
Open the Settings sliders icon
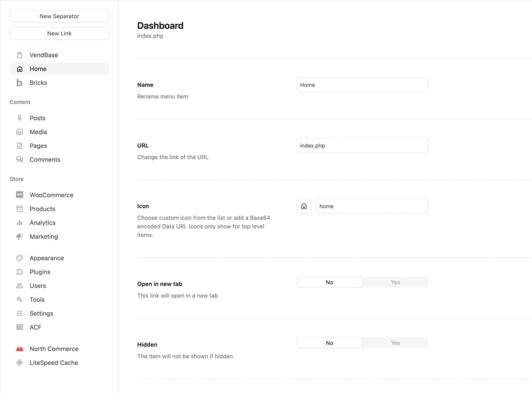(x=19, y=313)
